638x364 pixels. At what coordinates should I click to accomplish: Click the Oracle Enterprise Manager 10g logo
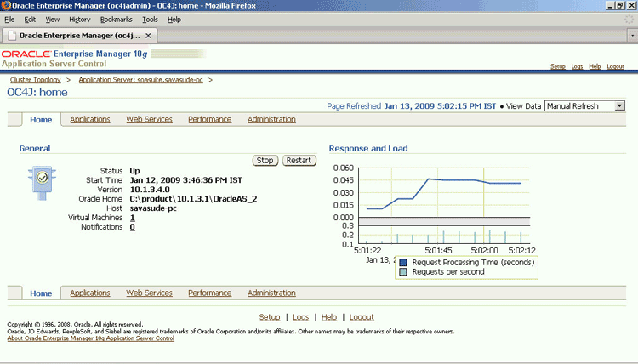(x=75, y=54)
